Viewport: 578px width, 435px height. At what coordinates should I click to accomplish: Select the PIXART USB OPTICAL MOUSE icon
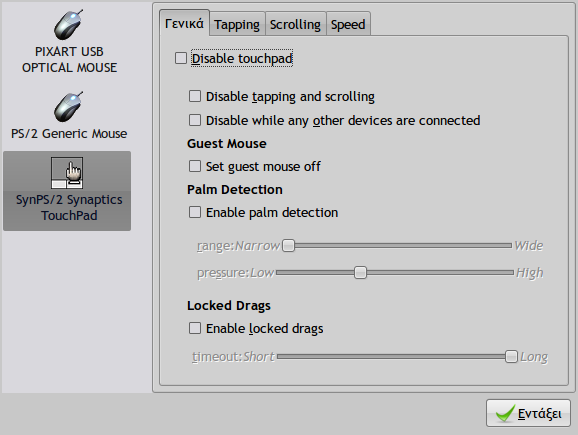tap(69, 25)
